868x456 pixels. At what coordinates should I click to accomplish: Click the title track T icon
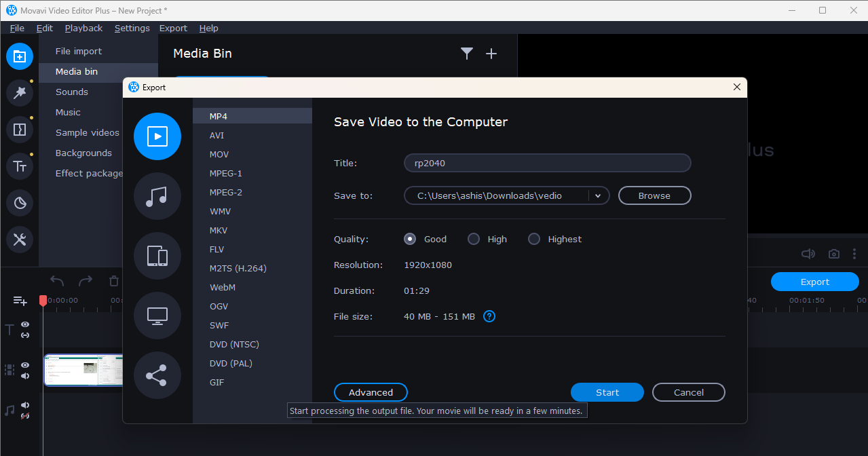pos(10,330)
